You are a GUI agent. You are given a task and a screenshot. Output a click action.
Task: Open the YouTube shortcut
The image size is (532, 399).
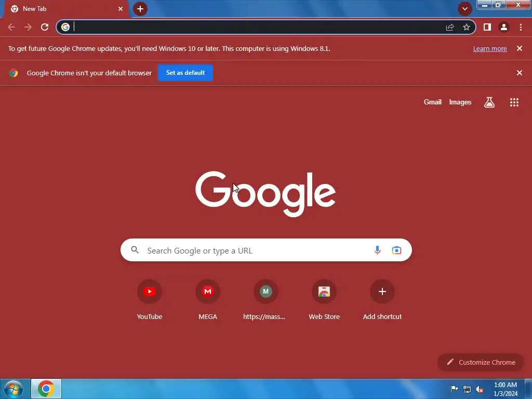150,300
